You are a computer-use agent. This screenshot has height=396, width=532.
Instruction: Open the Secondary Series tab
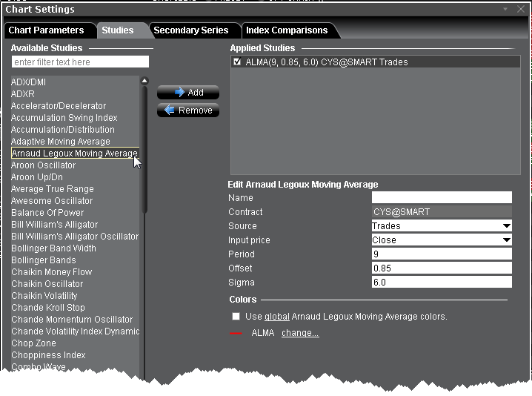click(190, 30)
